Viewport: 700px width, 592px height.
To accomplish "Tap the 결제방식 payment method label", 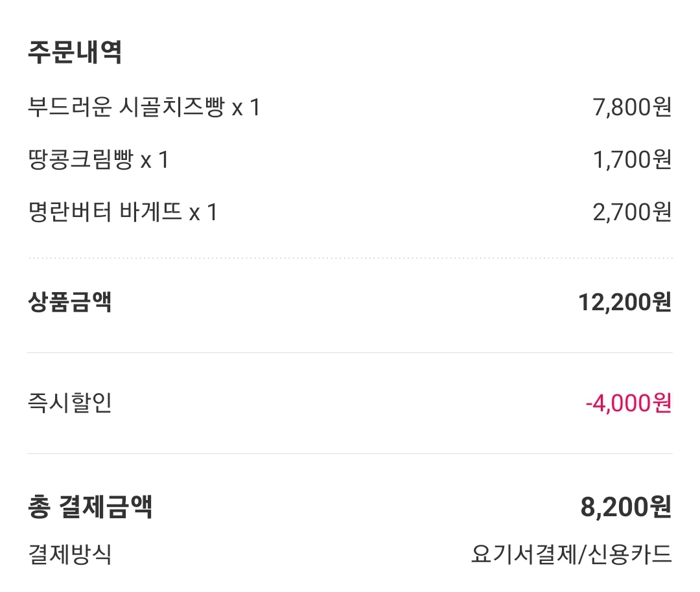I will click(70, 554).
